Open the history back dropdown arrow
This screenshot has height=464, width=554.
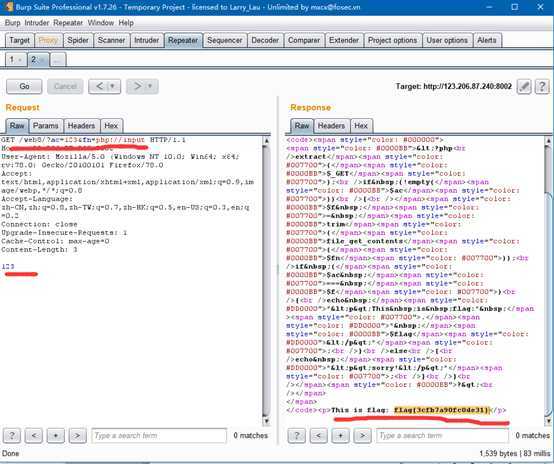pyautogui.click(x=113, y=86)
